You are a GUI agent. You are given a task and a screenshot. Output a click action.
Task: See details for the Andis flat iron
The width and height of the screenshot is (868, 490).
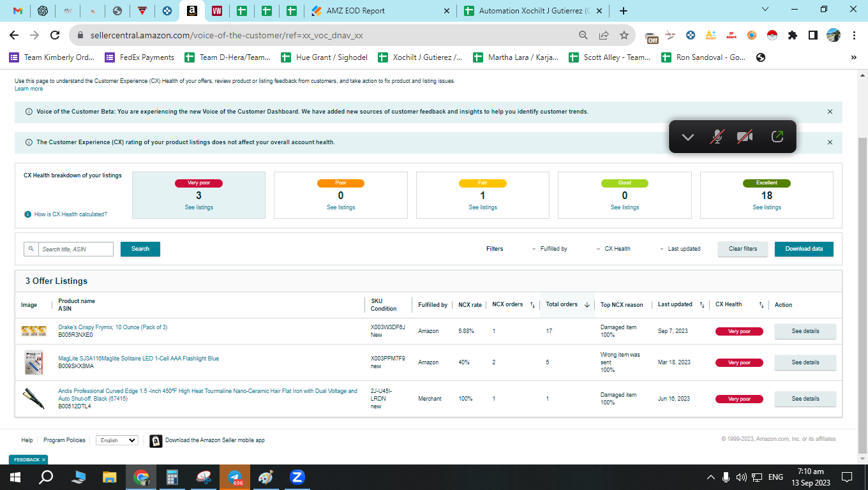(x=805, y=399)
